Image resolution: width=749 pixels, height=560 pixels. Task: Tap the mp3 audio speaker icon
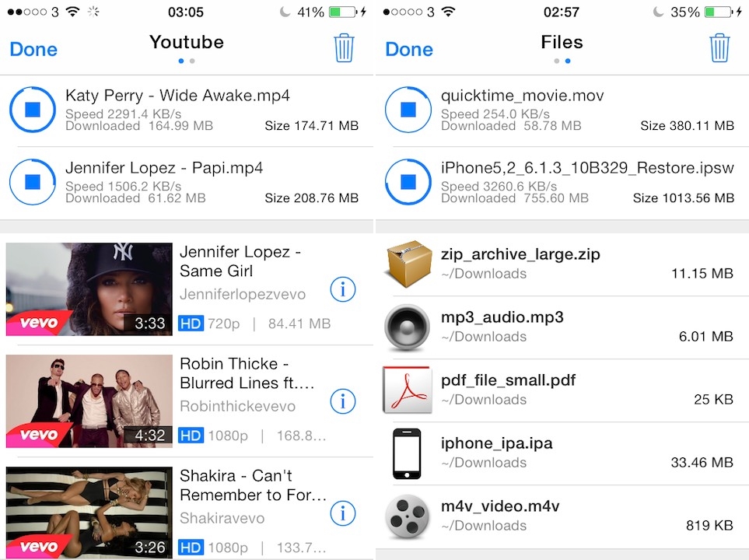click(x=408, y=327)
